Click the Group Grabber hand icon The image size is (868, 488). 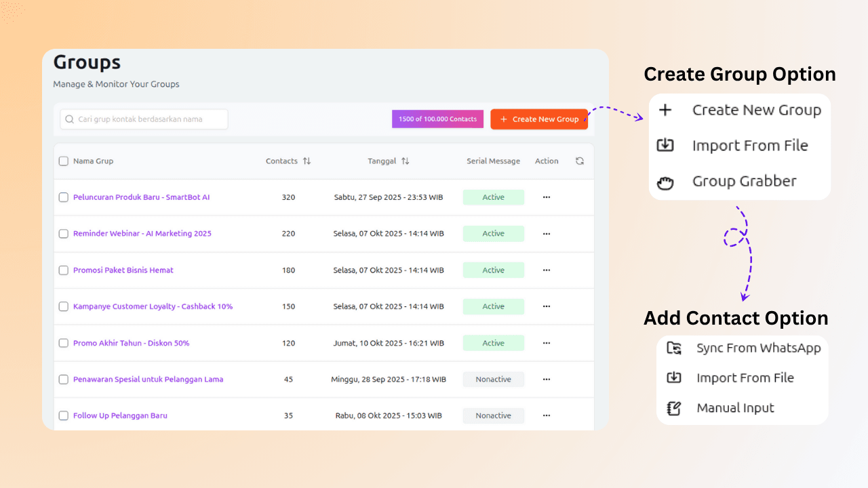click(665, 182)
